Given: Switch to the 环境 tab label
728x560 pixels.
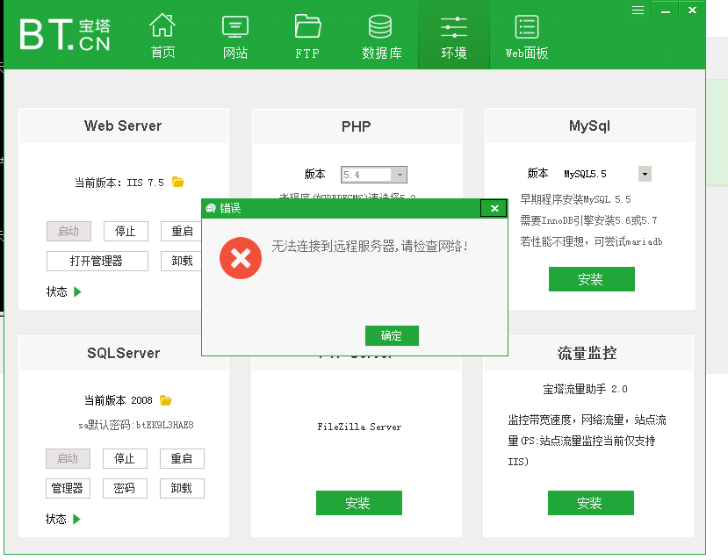Looking at the screenshot, I should 454,53.
